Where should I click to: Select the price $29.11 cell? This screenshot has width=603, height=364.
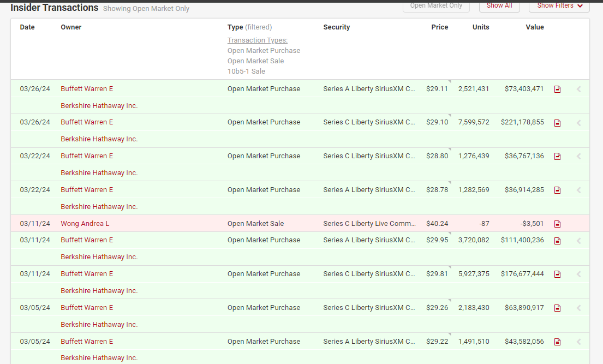point(437,88)
